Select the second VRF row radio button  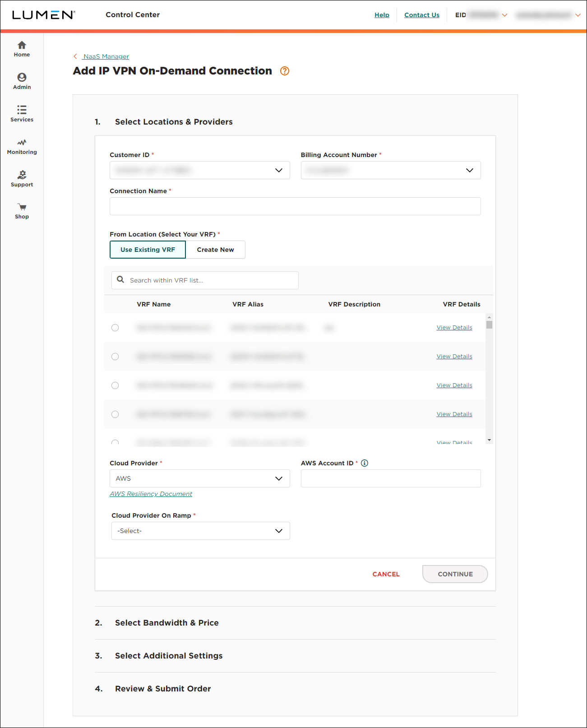coord(115,357)
